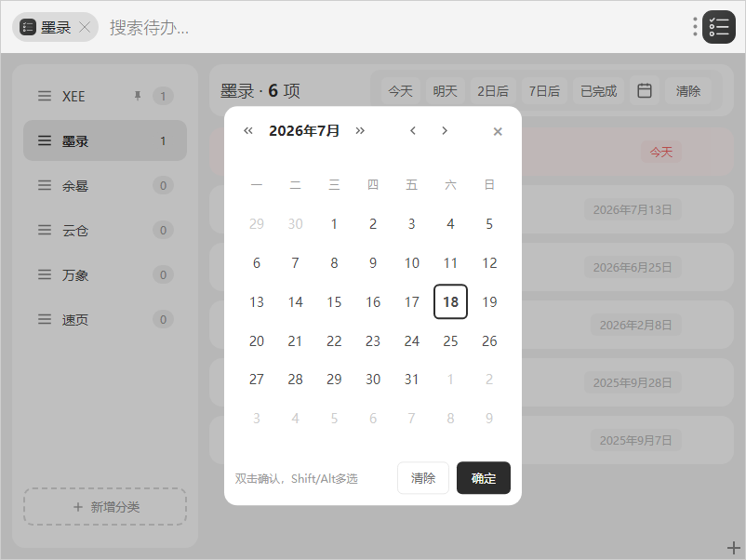
Task: Select July 18 in the calendar
Action: tap(450, 301)
